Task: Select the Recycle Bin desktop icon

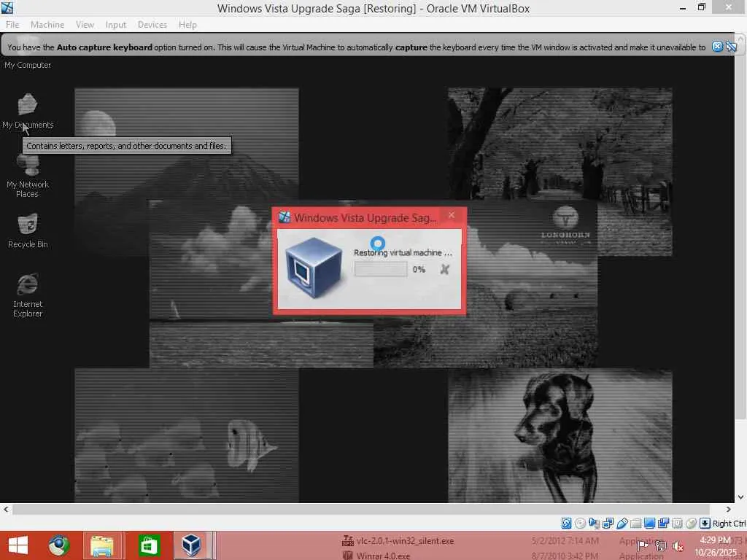Action: click(x=28, y=231)
